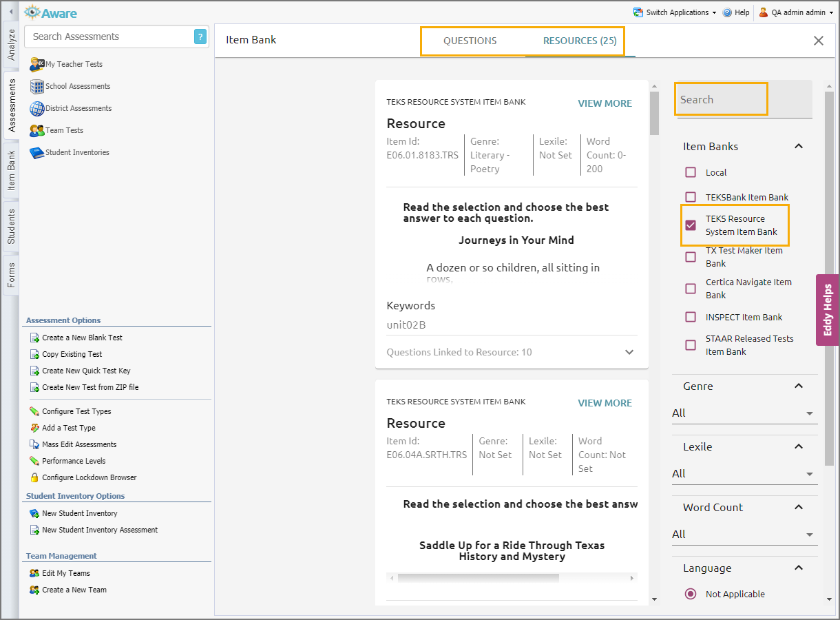Click the Create New Quick Test Key icon
Screen dimensions: 840x620
click(34, 371)
